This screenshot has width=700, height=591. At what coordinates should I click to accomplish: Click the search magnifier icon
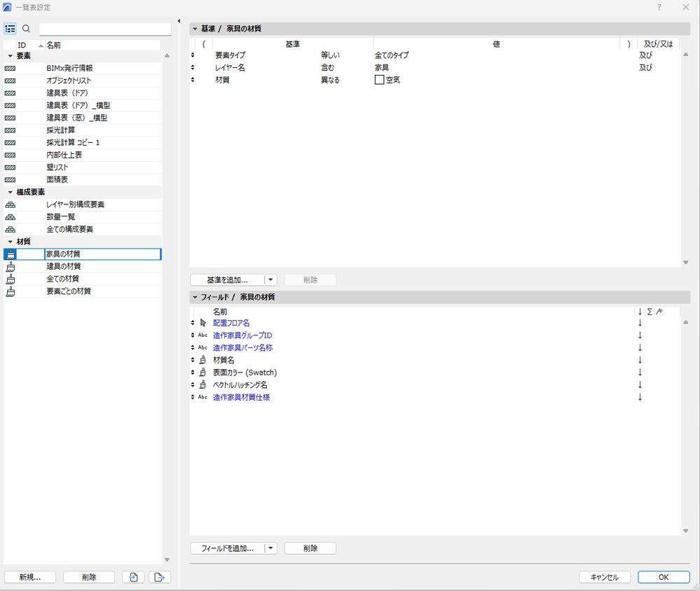[x=27, y=29]
